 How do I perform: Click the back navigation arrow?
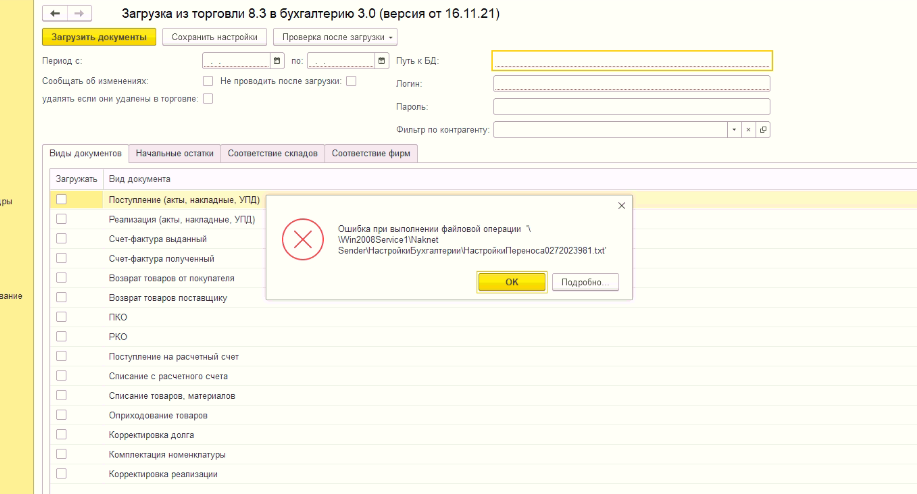[54, 14]
